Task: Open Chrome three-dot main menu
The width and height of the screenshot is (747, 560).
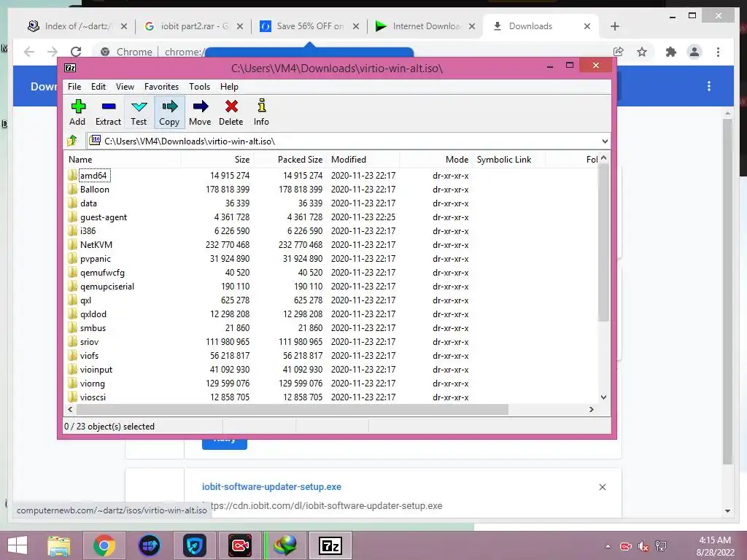Action: tap(718, 52)
